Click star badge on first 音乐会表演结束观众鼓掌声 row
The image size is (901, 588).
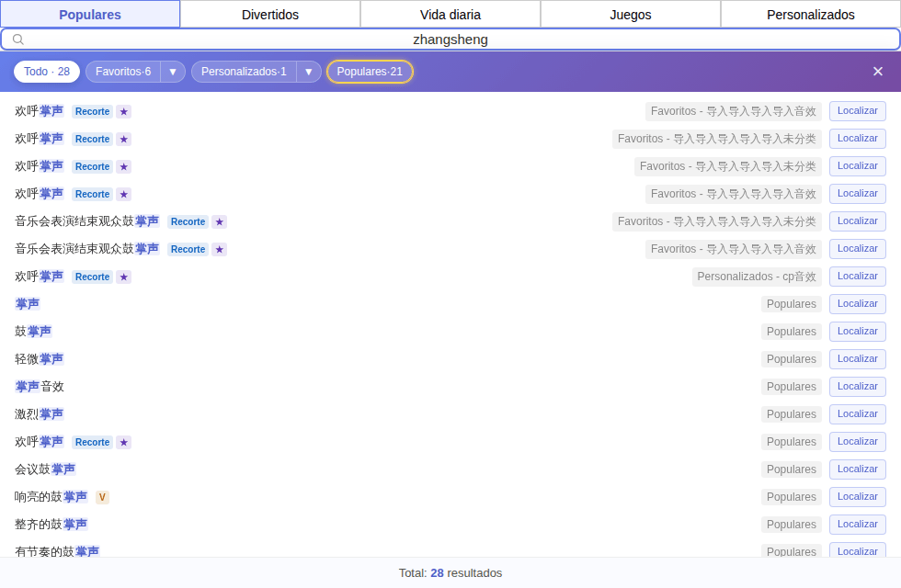pyautogui.click(x=219, y=221)
